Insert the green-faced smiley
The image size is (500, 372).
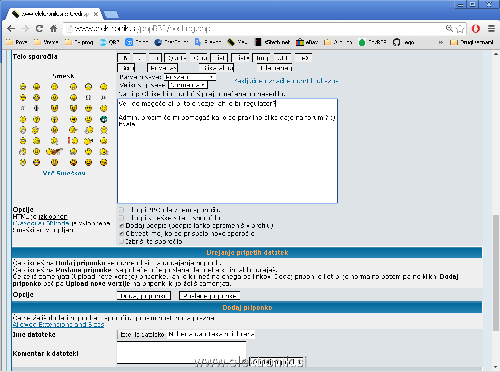pyautogui.click(x=104, y=119)
